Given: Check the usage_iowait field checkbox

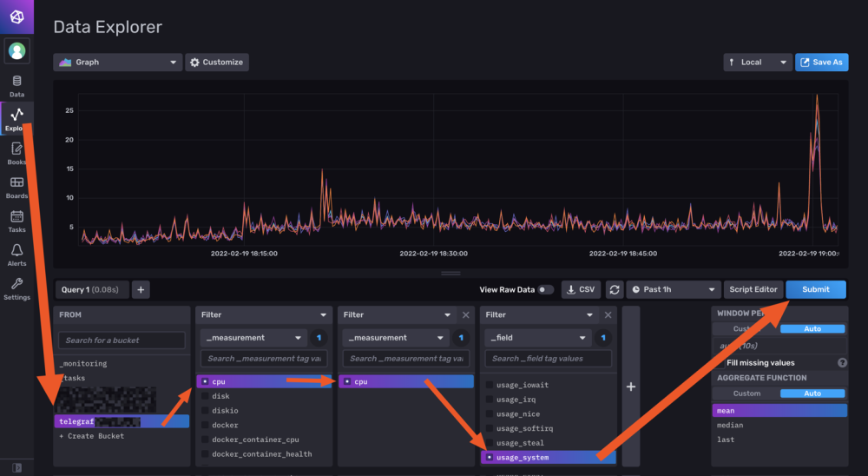Looking at the screenshot, I should coord(490,385).
